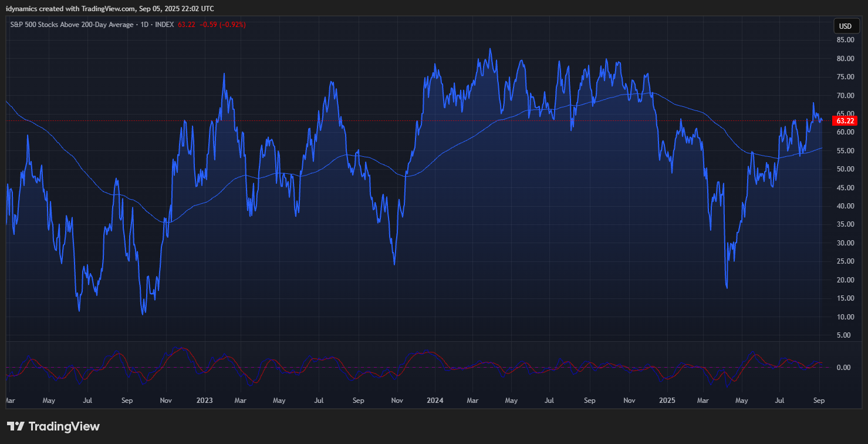
Task: Click the 80.00 price axis label
Action: (x=845, y=59)
